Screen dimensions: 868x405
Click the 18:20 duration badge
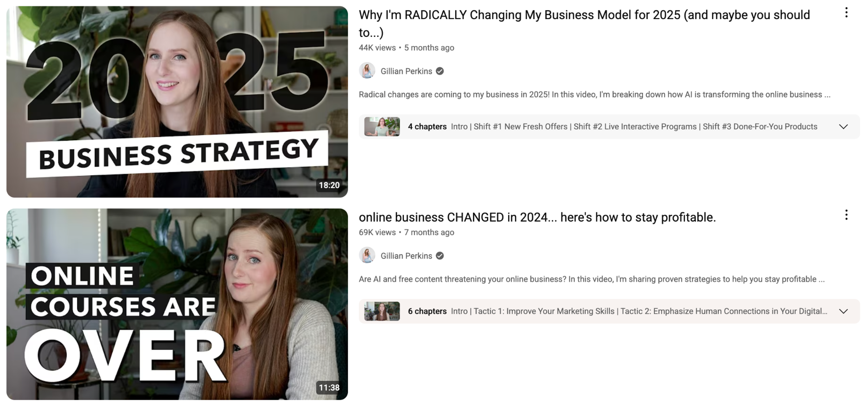pos(329,185)
